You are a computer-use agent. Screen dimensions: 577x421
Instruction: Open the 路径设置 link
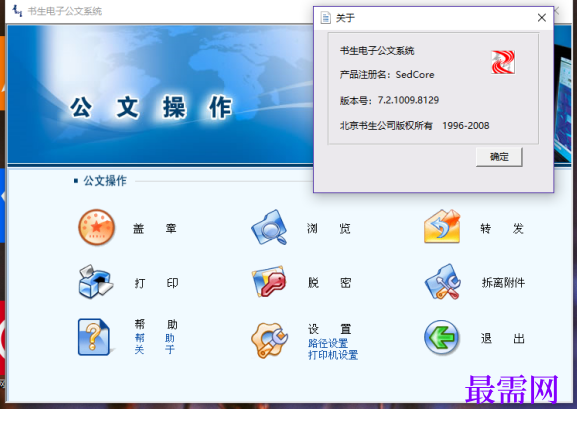(328, 343)
